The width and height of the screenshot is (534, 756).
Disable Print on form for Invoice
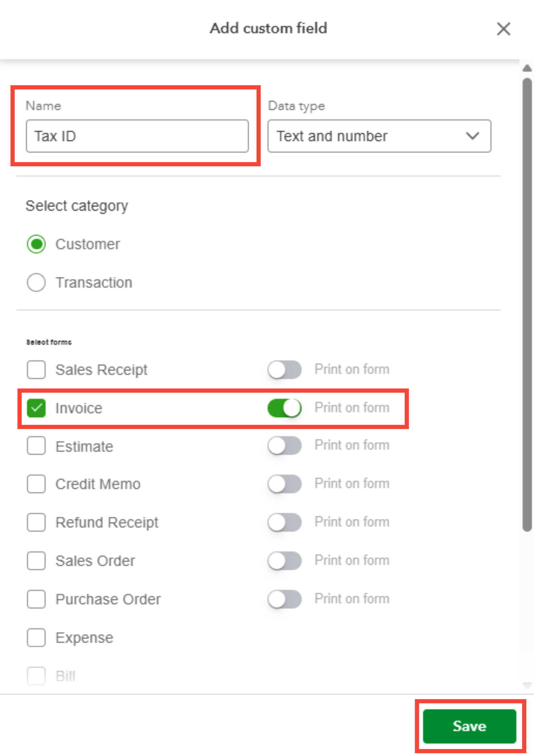pos(284,408)
